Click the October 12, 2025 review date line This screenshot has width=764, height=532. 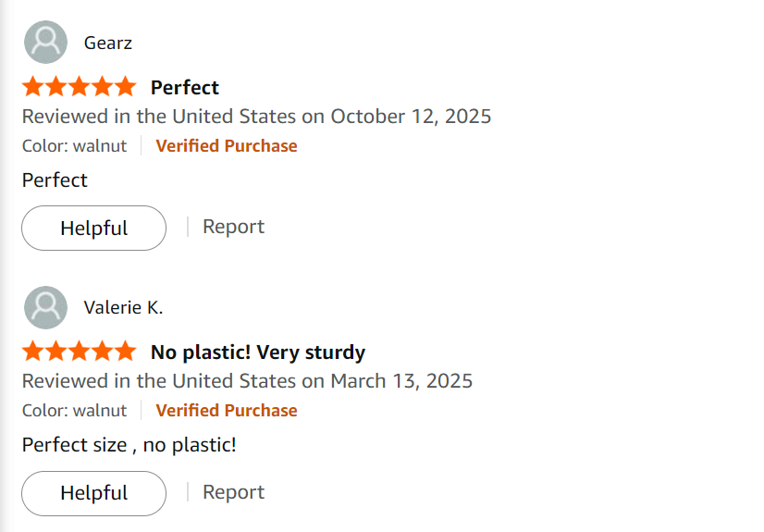tap(256, 117)
